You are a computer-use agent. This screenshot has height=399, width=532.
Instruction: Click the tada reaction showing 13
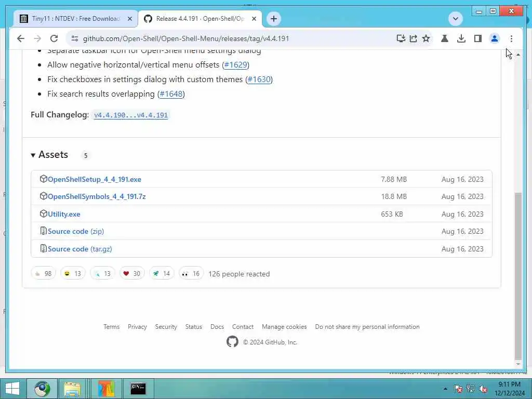click(x=102, y=273)
